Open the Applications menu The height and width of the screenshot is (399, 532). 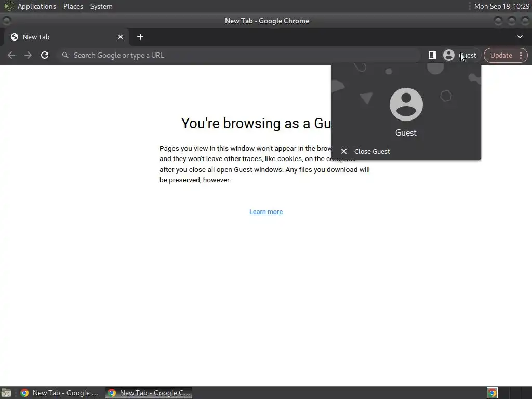click(x=37, y=6)
